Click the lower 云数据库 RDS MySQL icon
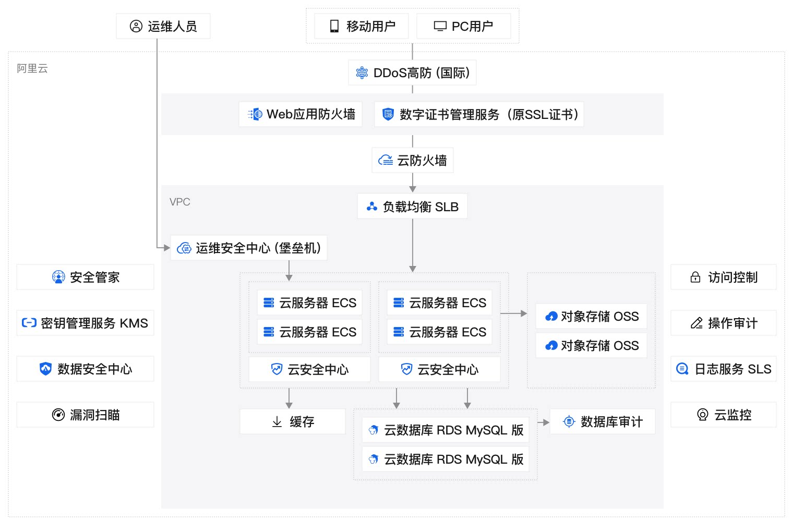 [x=374, y=459]
